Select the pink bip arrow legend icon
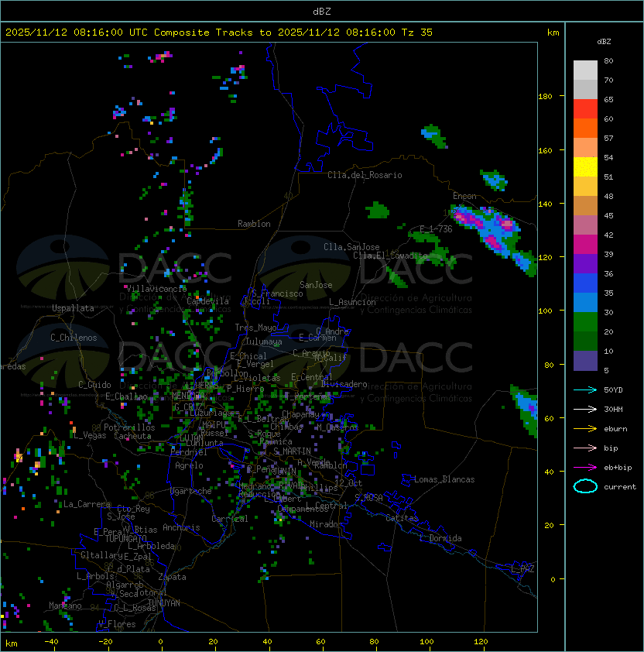Viewport: 644px width, 652px height. coord(585,448)
